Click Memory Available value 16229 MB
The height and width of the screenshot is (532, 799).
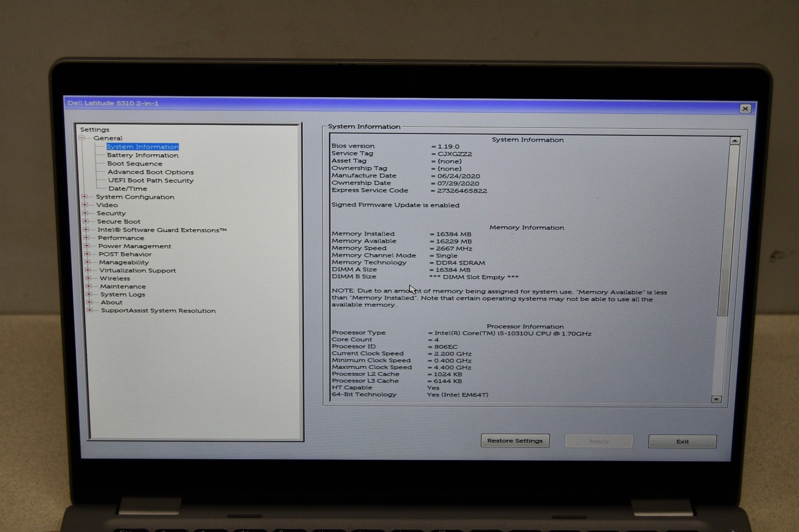click(453, 242)
